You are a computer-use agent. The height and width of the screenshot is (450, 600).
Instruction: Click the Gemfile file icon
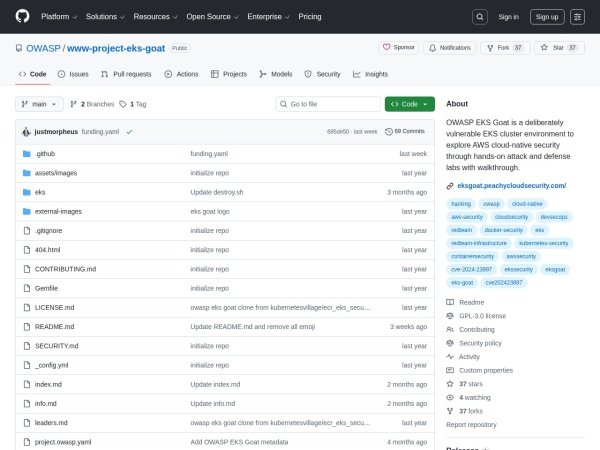coord(27,288)
